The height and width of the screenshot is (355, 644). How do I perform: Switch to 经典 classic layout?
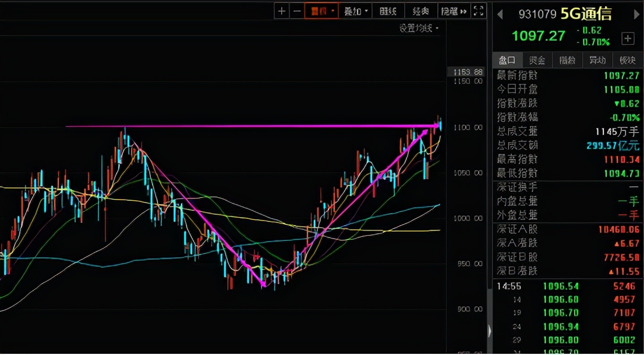tap(420, 11)
